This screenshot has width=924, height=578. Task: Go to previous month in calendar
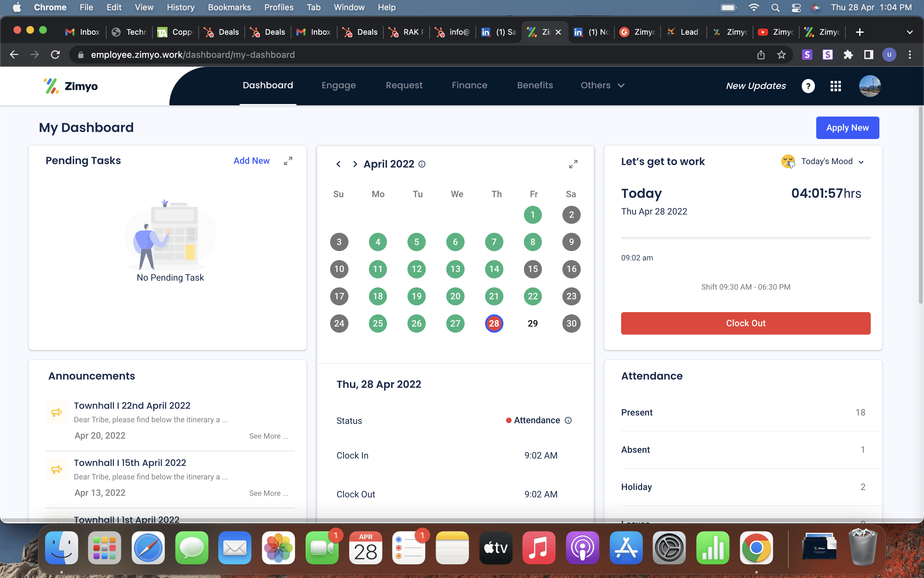point(338,164)
